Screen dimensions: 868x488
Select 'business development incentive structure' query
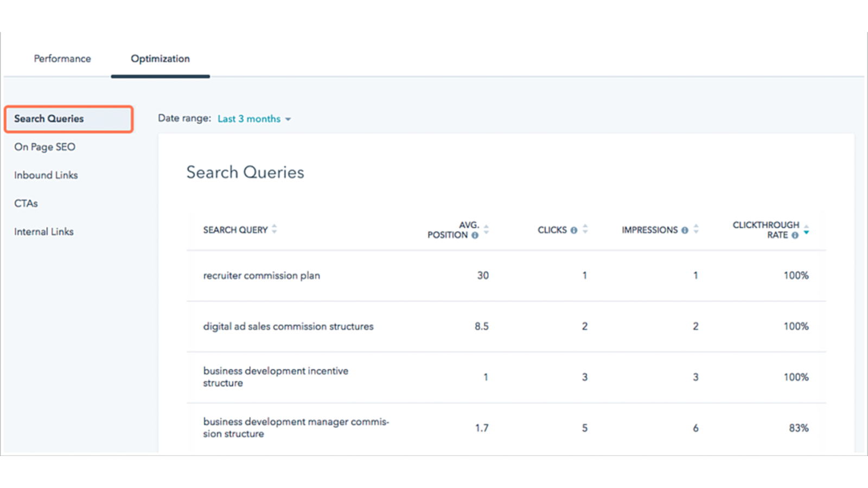pos(276,377)
